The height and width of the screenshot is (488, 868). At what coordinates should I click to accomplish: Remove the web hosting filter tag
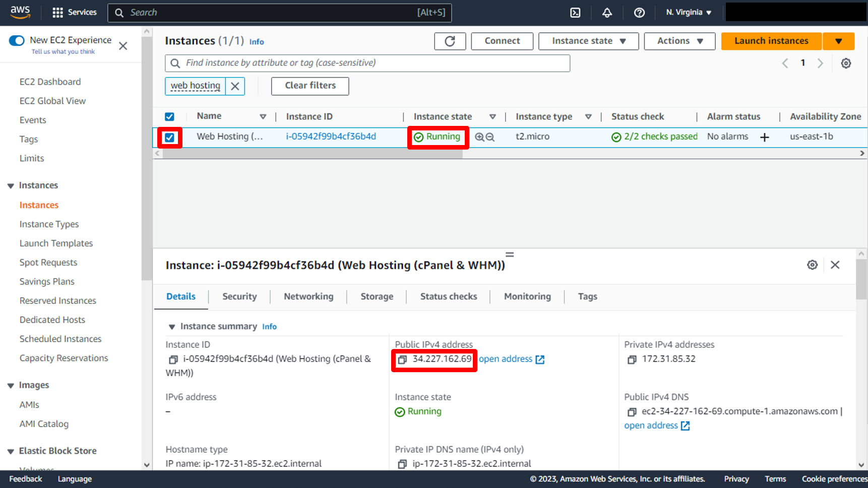[235, 86]
